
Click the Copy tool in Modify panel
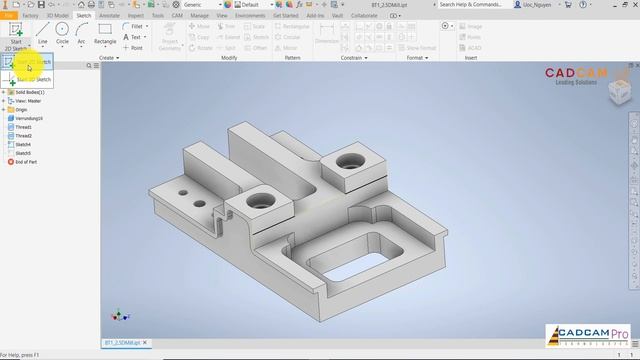[199, 37]
